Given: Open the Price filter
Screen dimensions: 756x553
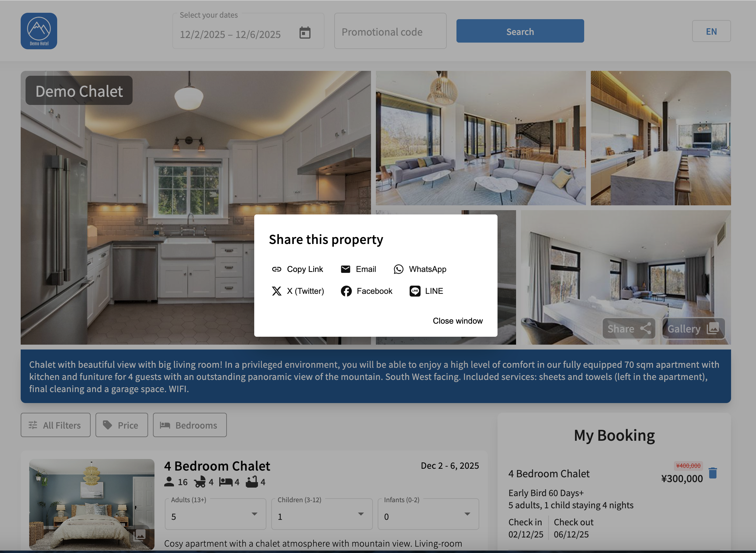Looking at the screenshot, I should pos(121,425).
